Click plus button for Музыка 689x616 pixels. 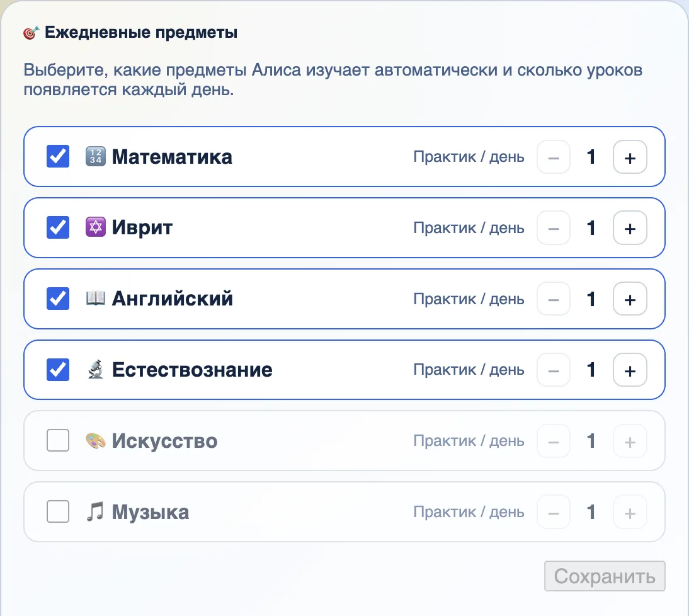tap(630, 512)
